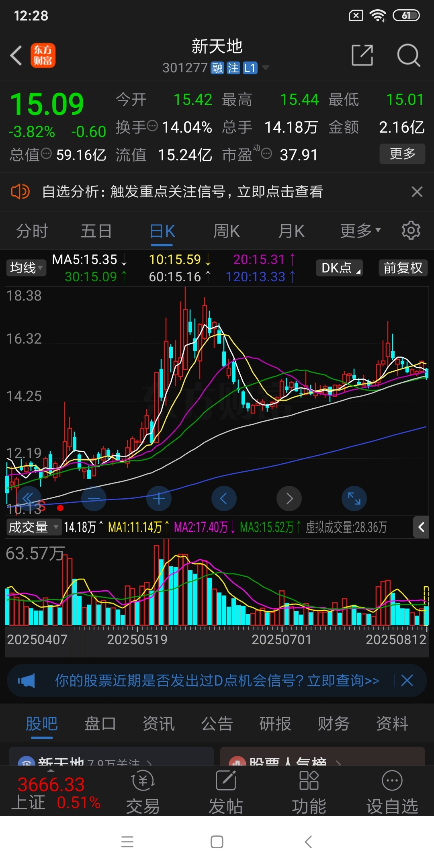Viewport: 434px width, 868px height.
Task: Tap the 虚拟成交量:28.36万 label
Action: click(x=346, y=527)
